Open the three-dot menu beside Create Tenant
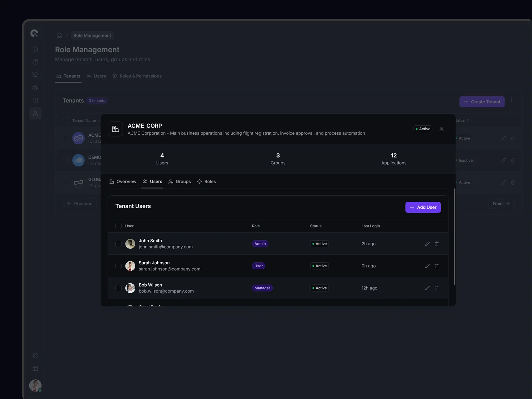 click(511, 99)
